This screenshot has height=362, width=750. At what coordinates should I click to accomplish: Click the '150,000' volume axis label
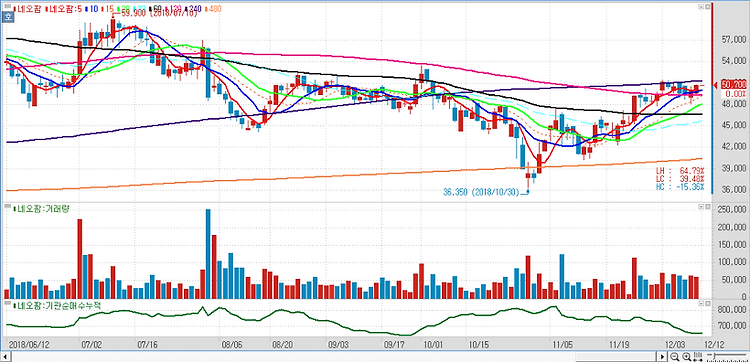click(x=732, y=245)
